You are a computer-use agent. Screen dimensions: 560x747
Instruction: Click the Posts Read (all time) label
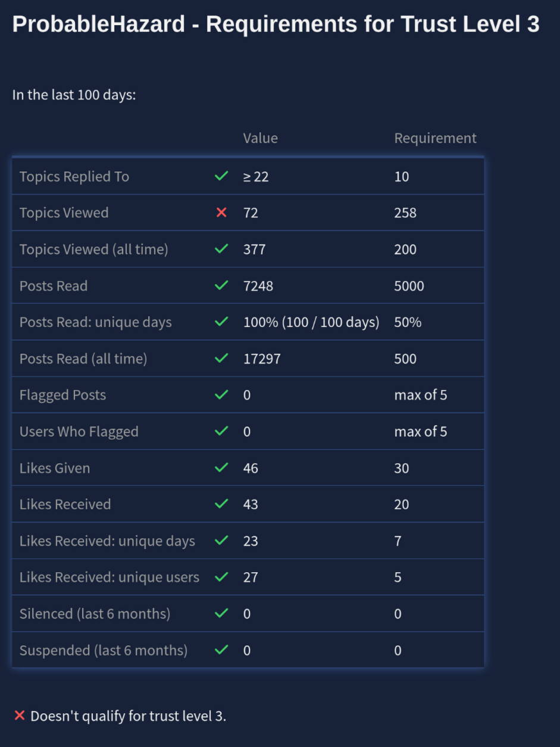point(83,359)
